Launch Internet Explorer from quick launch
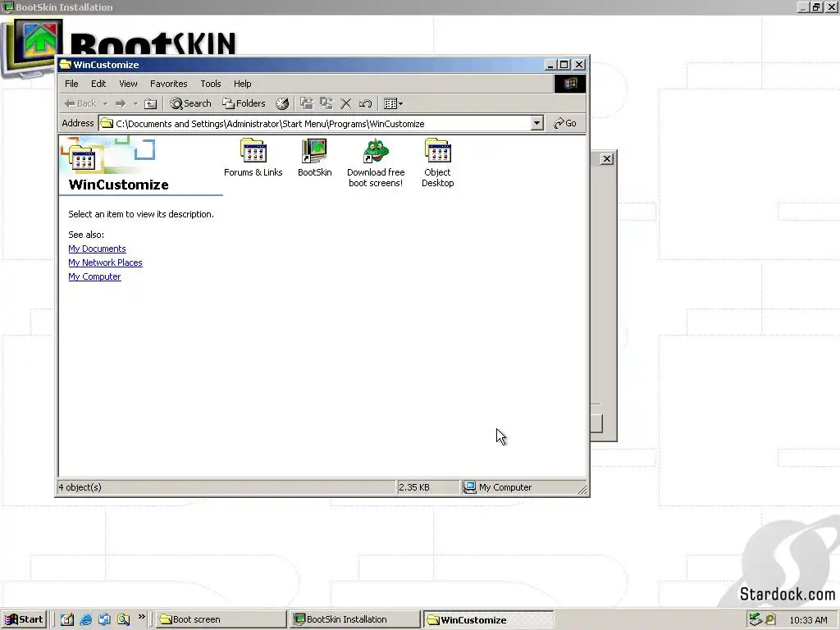Image resolution: width=840 pixels, height=630 pixels. (85, 619)
